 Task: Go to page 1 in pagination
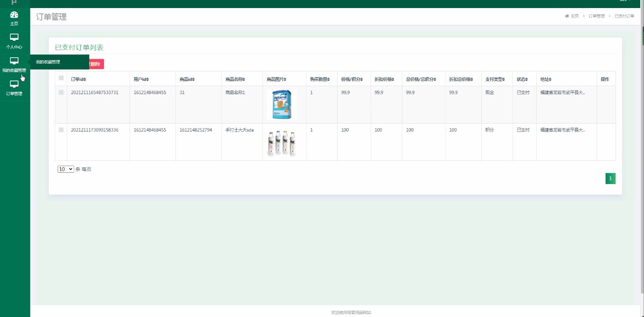pos(610,178)
